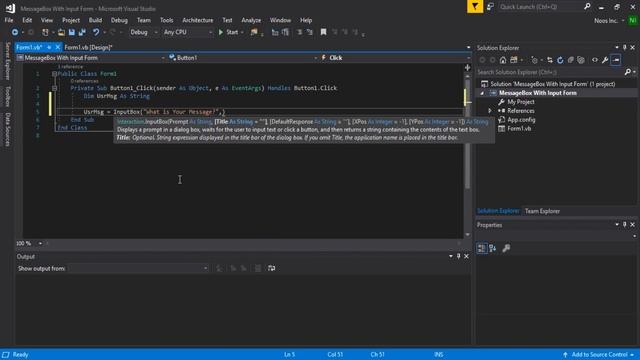Toggle word wrap icon in Output panel
Viewport: 640px width, 360px height.
coord(271,268)
